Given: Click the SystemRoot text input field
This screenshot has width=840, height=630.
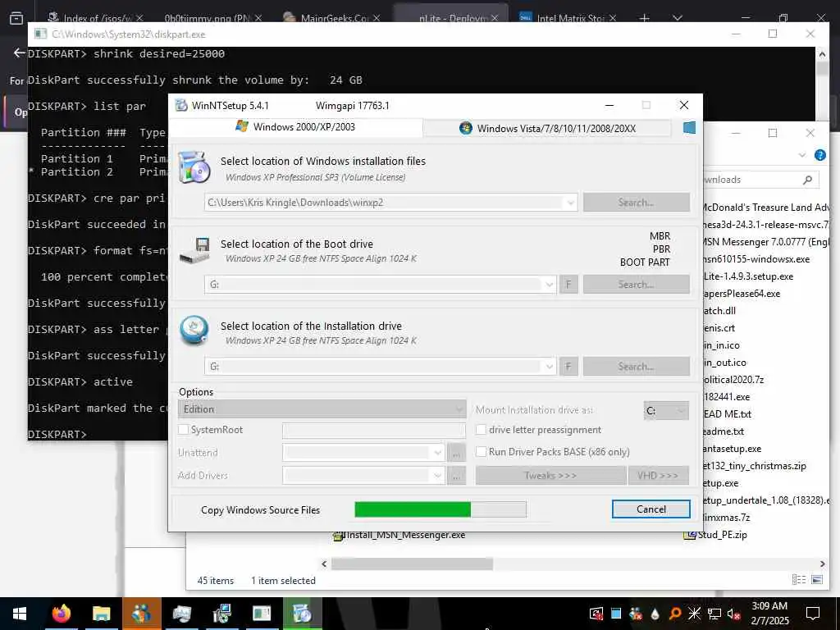Looking at the screenshot, I should tap(374, 430).
